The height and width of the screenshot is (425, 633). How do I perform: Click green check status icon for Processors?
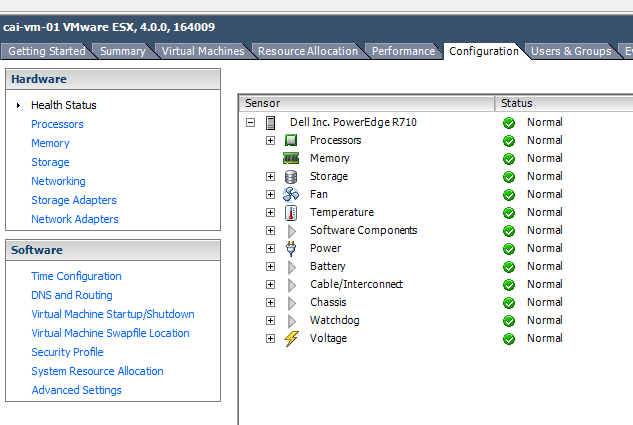click(509, 141)
